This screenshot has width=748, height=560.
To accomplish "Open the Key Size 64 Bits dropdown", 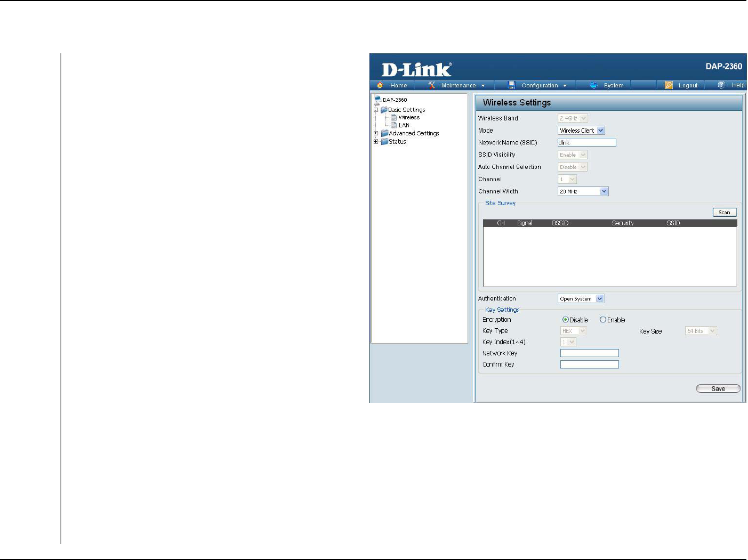I will (701, 331).
